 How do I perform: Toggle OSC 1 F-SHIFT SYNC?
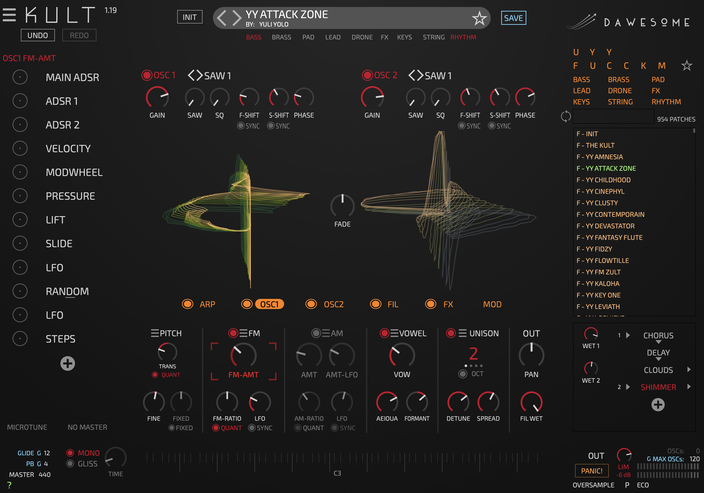241,126
